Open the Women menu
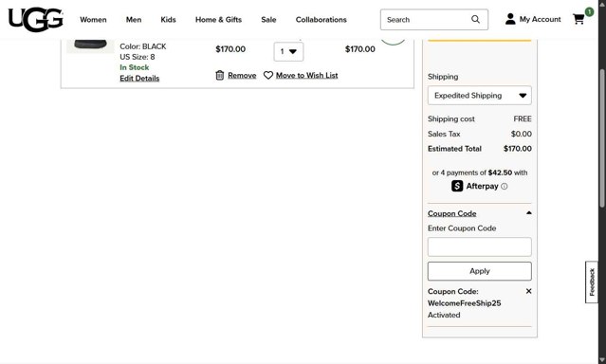This screenshot has width=606, height=364. (x=93, y=20)
